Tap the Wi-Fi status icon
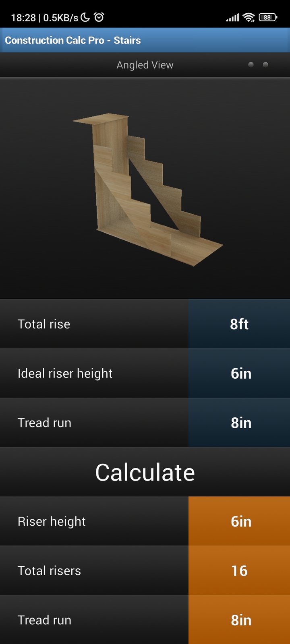 click(x=249, y=17)
